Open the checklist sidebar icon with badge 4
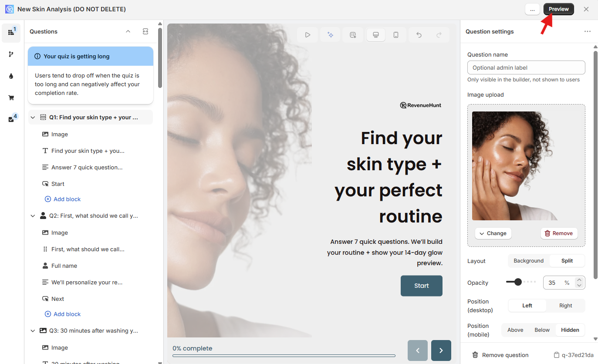The width and height of the screenshot is (598, 364). (x=11, y=120)
